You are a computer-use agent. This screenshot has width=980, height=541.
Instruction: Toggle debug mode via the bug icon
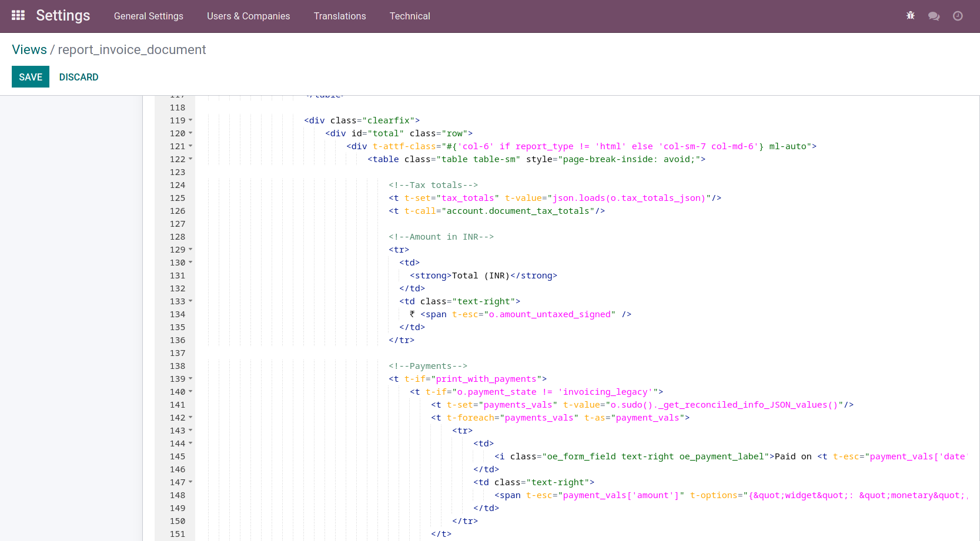[910, 16]
